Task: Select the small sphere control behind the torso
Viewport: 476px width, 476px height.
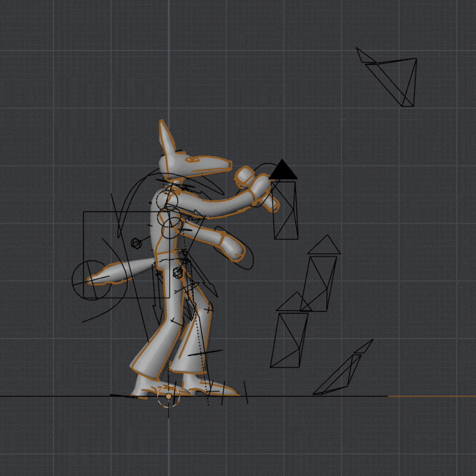Action: [136, 243]
